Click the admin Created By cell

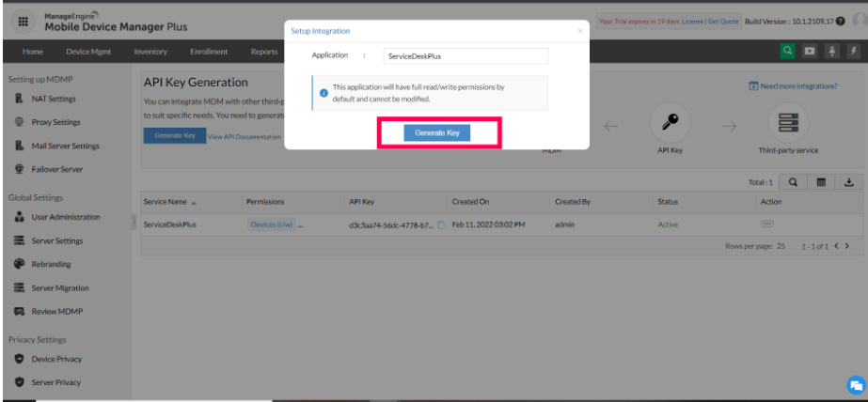(564, 224)
